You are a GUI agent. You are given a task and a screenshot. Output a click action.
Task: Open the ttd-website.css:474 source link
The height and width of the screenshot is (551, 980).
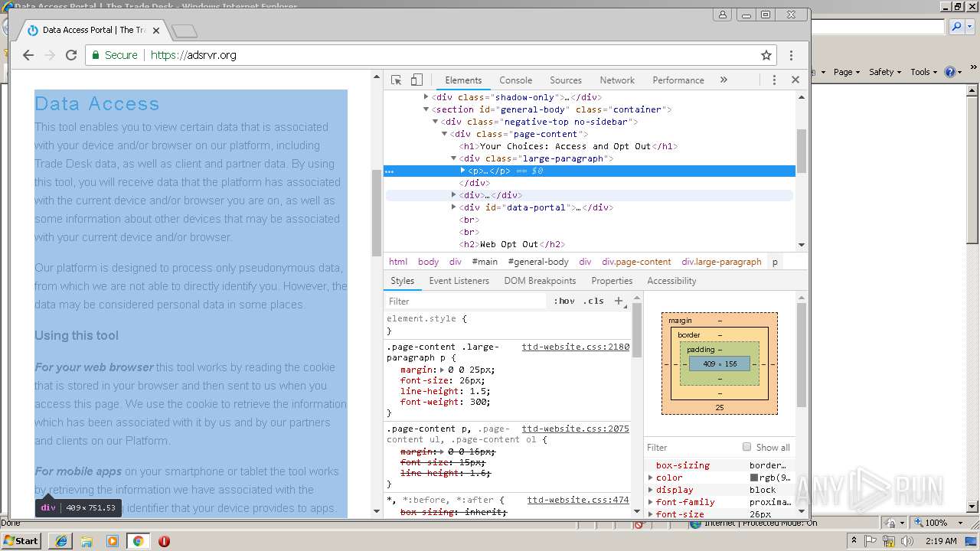coord(578,500)
